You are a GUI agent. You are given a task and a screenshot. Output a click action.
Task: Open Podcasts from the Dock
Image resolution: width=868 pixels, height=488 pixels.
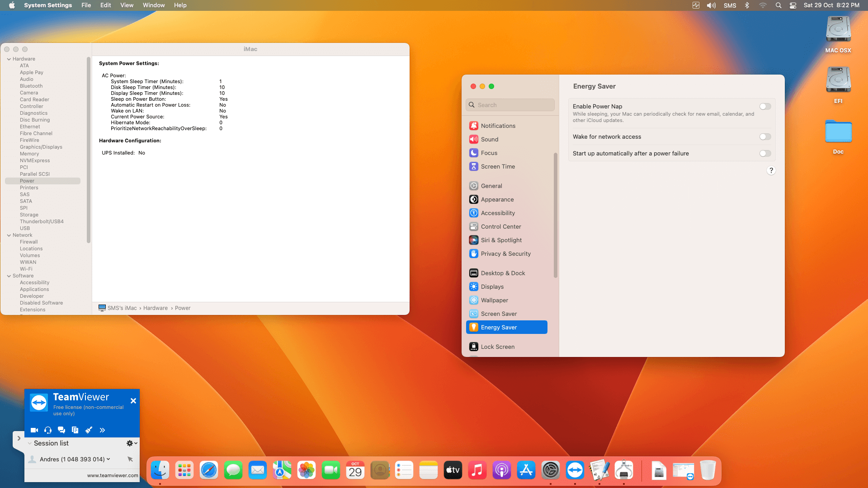(x=502, y=470)
